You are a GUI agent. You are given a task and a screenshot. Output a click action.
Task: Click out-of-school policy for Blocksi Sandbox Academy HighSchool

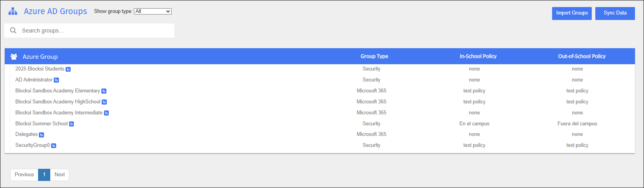pos(577,102)
